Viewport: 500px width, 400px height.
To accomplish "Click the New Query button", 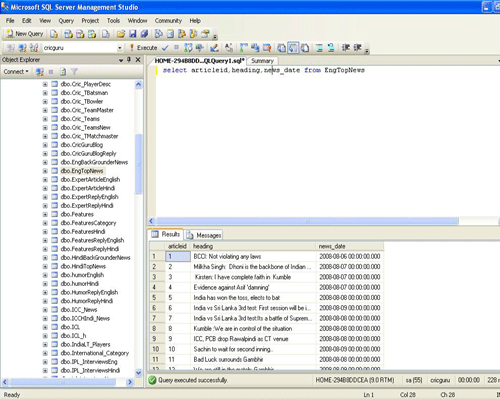I will pos(25,34).
